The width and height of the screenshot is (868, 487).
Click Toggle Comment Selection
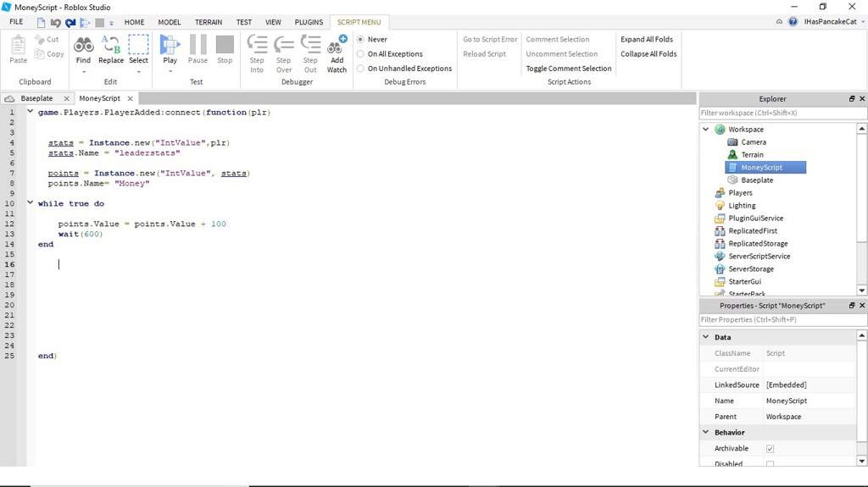[x=569, y=69]
